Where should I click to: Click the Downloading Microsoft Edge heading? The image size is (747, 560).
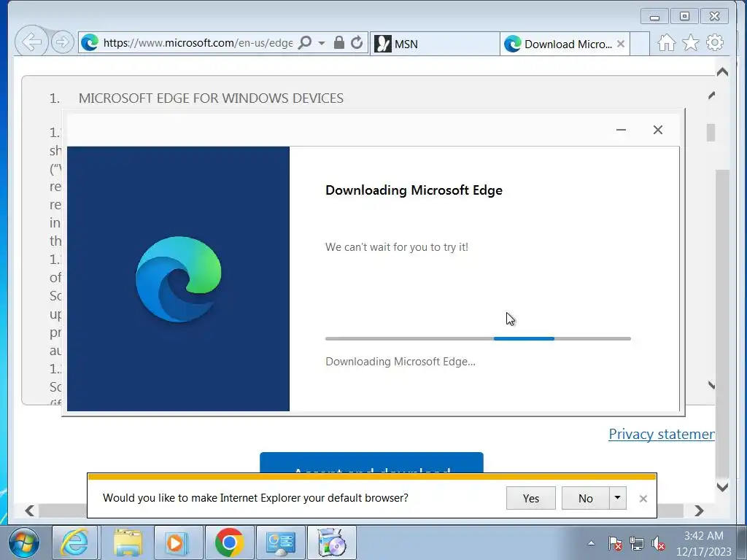[x=414, y=190]
